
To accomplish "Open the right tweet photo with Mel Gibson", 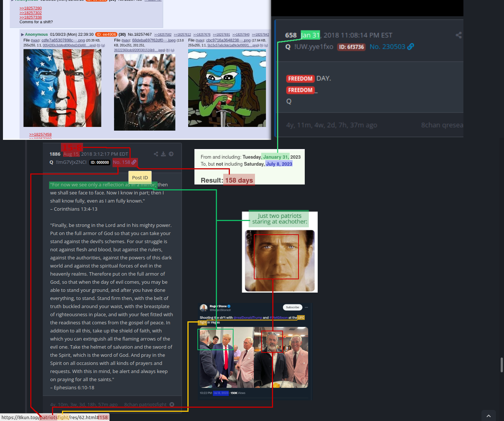I will click(281, 358).
